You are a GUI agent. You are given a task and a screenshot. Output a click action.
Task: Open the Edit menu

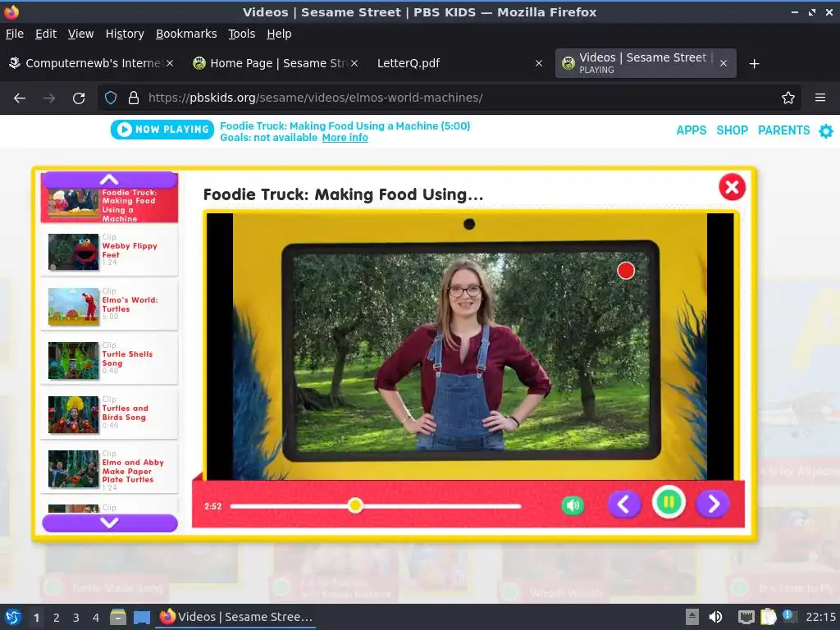click(x=46, y=34)
